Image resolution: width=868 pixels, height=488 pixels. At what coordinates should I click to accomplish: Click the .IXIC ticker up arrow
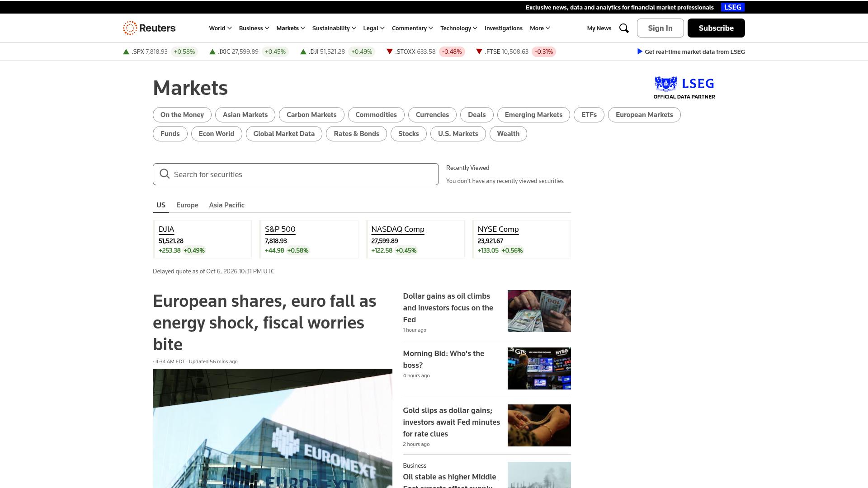tap(212, 52)
